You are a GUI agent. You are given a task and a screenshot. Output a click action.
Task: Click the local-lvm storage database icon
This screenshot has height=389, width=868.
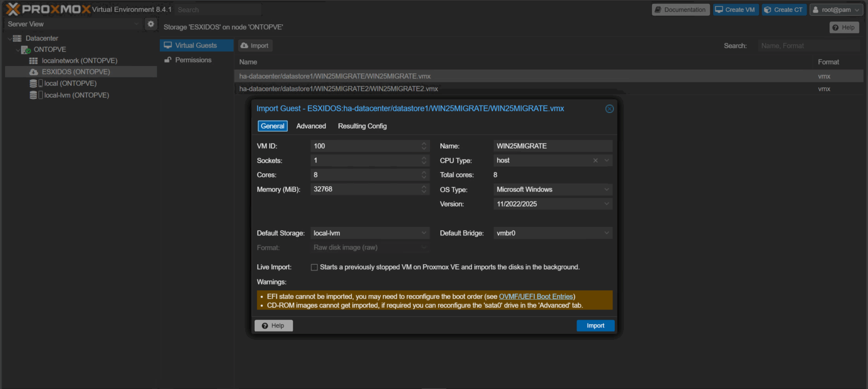(x=33, y=95)
